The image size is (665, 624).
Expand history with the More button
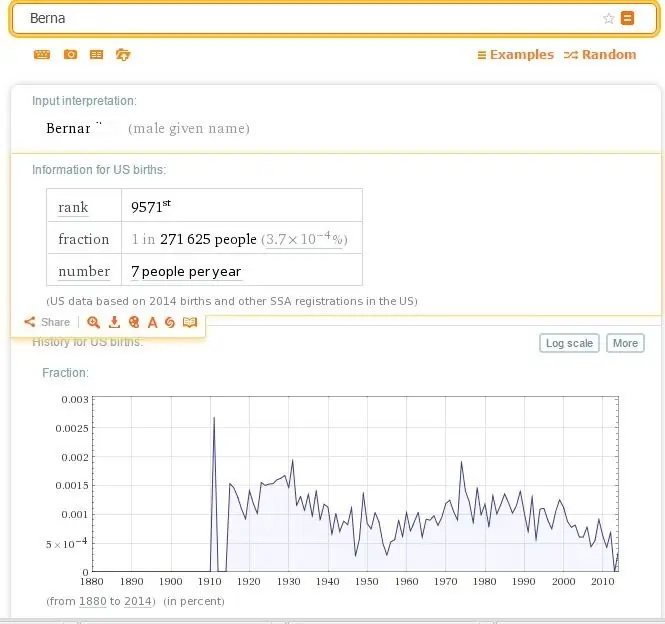point(625,343)
